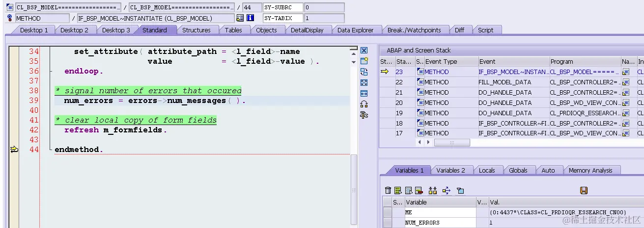Collapse the endmethod block at line 44

pyautogui.click(x=51, y=150)
